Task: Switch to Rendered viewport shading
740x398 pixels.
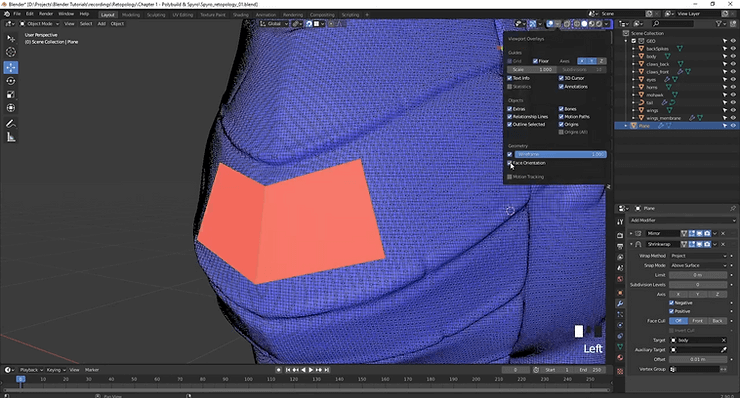Action: (599, 24)
